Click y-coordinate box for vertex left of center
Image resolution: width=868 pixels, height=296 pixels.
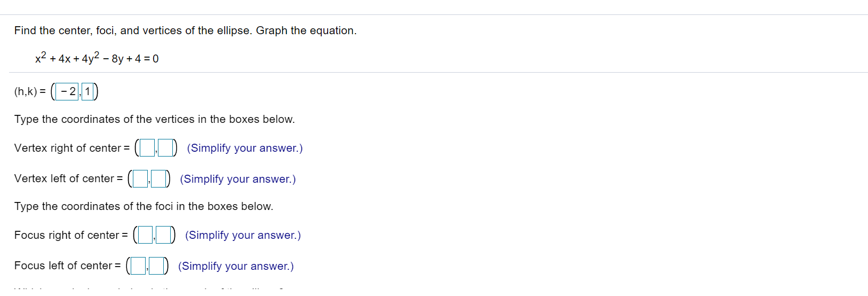click(x=158, y=178)
